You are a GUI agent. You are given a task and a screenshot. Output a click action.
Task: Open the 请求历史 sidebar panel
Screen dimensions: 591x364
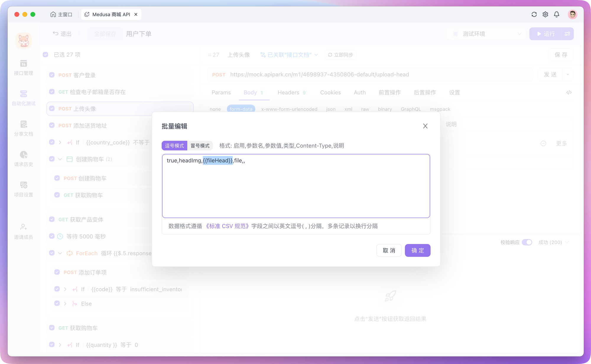23,158
